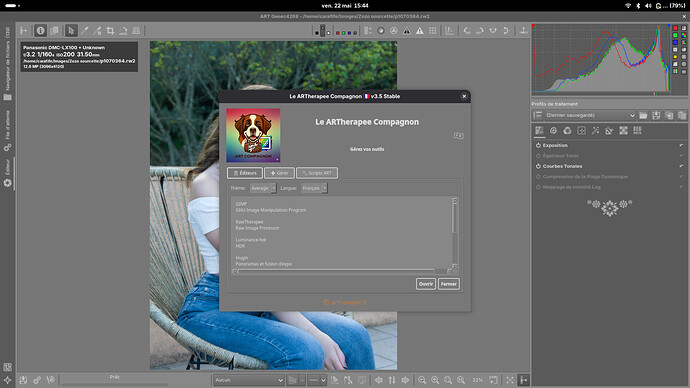
Task: Switch to the Scripts ART tab
Action: tap(317, 173)
